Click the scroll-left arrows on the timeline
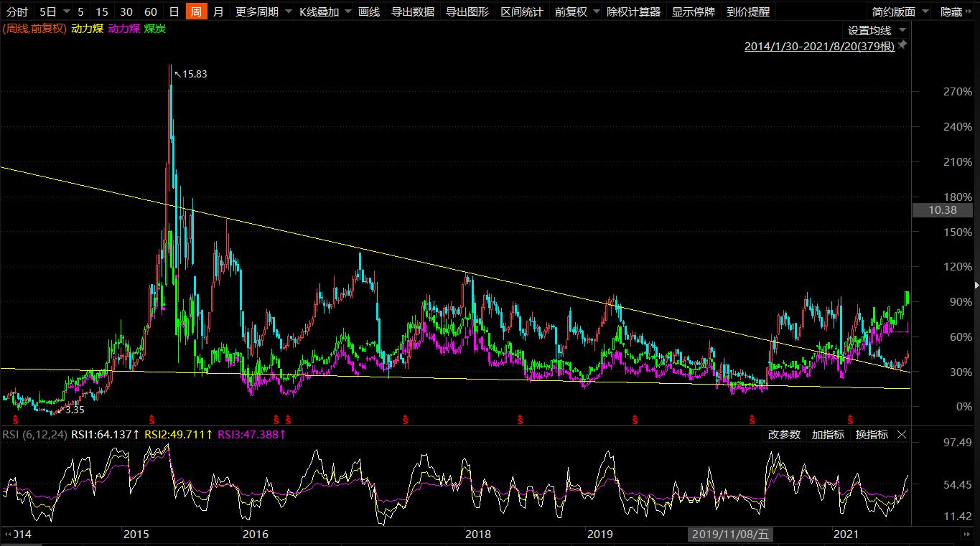 (x=7, y=535)
